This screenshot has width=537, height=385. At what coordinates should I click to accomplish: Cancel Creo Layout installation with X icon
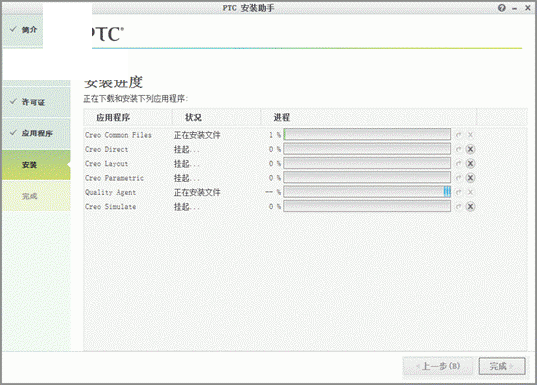click(470, 164)
